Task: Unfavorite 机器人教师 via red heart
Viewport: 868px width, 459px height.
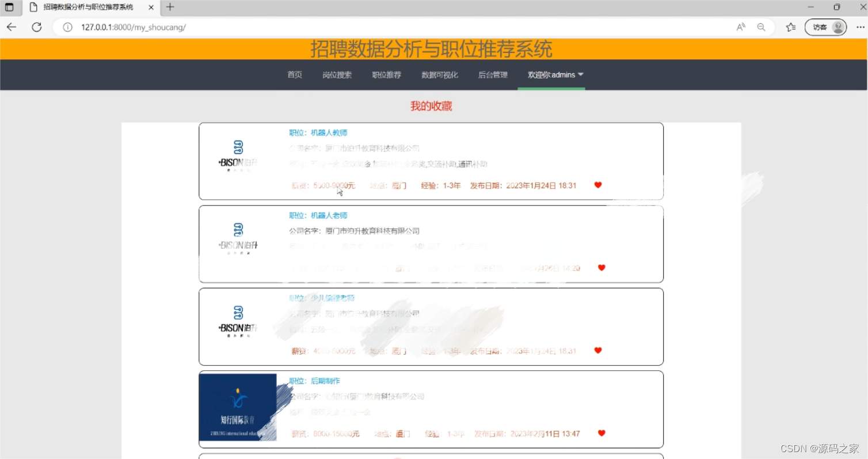Action: [x=598, y=185]
